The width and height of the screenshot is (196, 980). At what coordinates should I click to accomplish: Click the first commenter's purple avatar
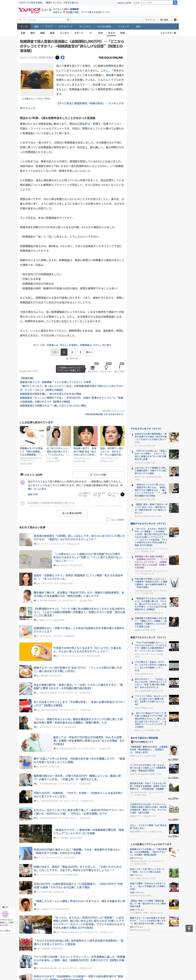point(22,482)
